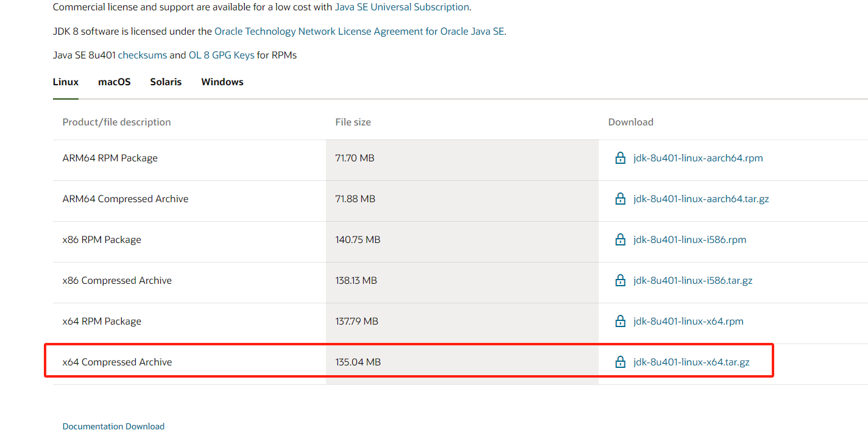Download jdk-8u401-linux-i586.rpm package
Image resolution: width=868 pixels, height=444 pixels.
click(x=690, y=240)
